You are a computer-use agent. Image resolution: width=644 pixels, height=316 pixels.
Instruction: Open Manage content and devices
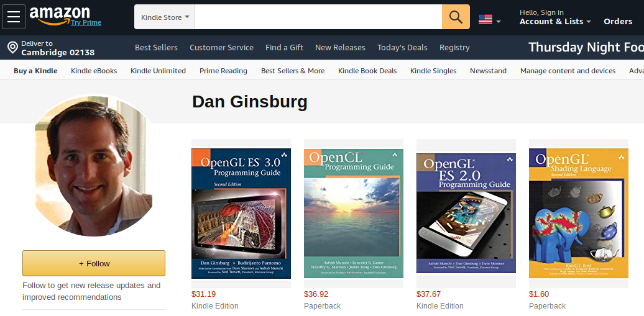568,71
